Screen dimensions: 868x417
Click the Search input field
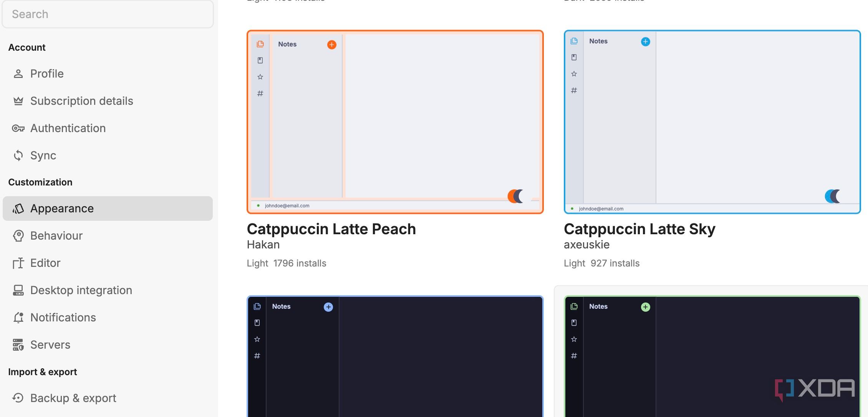[108, 14]
